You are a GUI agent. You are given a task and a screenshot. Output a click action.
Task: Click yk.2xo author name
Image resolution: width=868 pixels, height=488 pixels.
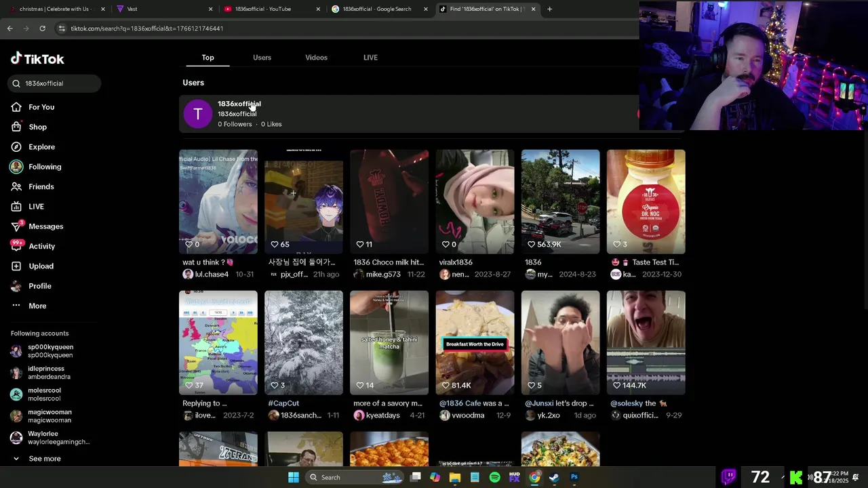pyautogui.click(x=549, y=415)
